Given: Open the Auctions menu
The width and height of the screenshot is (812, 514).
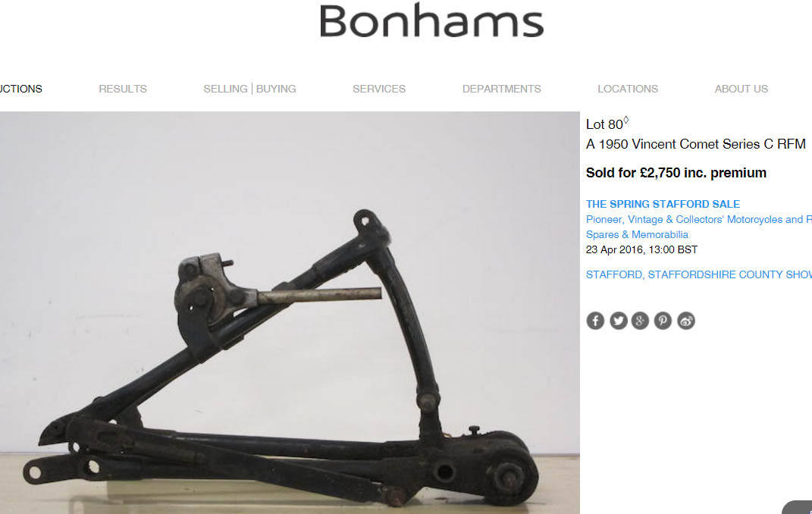Looking at the screenshot, I should point(20,89).
